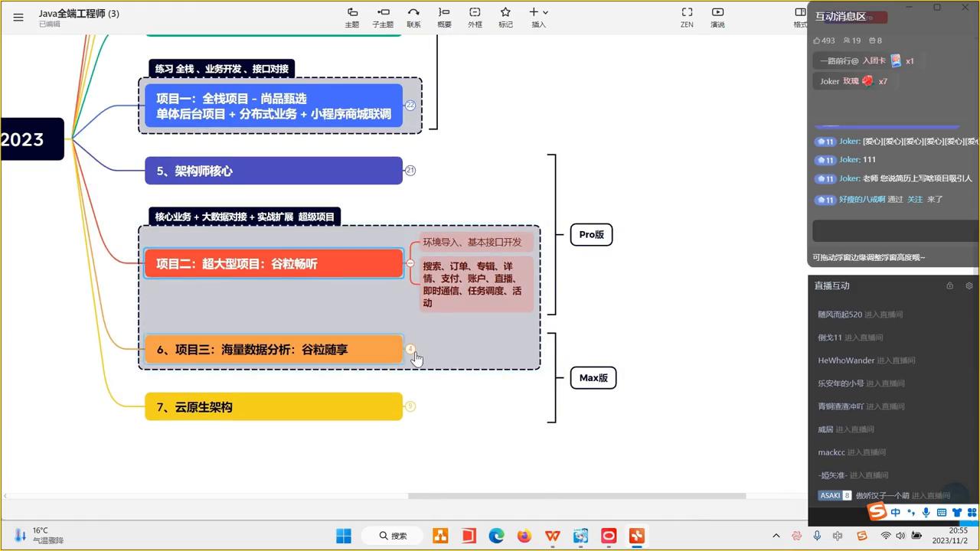
Task: Launch Chrome from the taskbar
Action: (x=496, y=536)
